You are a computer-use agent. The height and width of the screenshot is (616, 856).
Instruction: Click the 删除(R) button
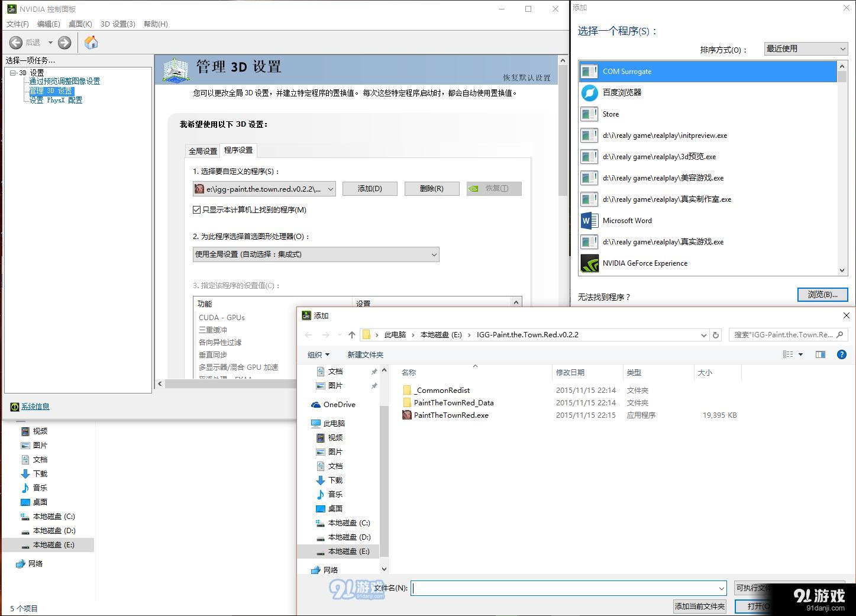[x=431, y=189]
